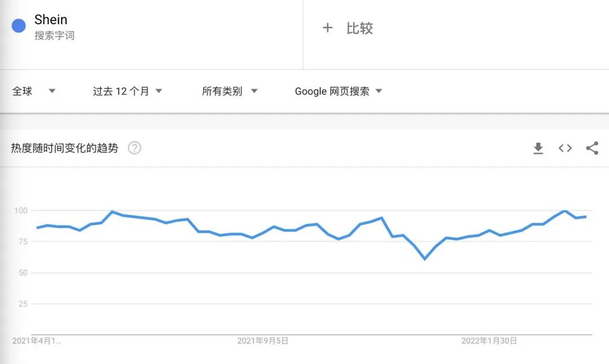The image size is (609, 364).
Task: Click the 2022年1月30日 axis date label
Action: pos(489,341)
